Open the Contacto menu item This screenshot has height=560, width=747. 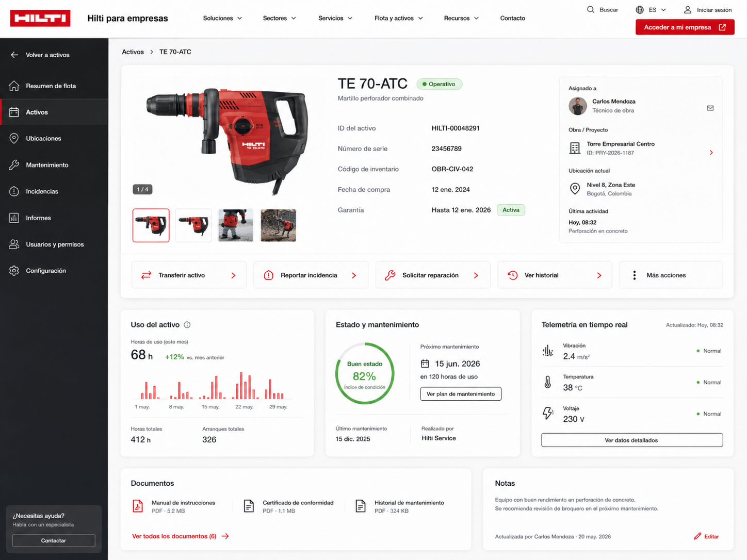[513, 18]
